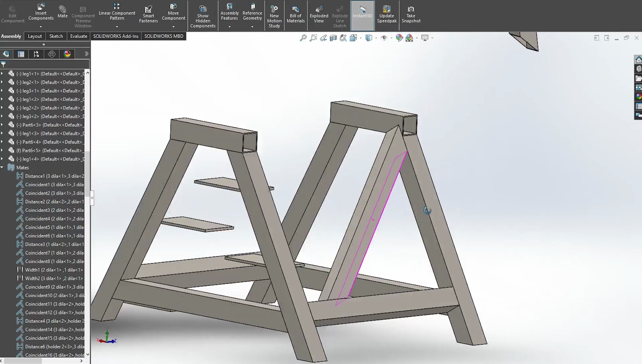The width and height of the screenshot is (642, 364).
Task: Click the Take Snapshot tool
Action: 411,13
